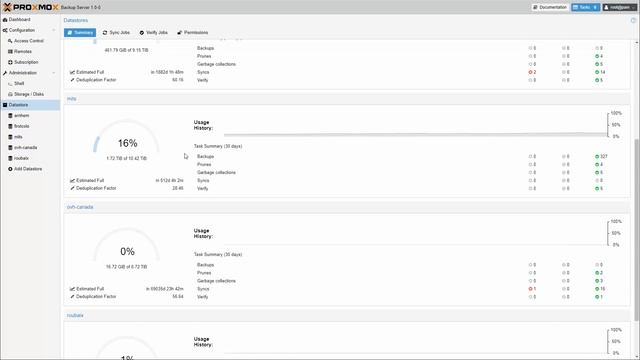
Task: Click 'Task Summary (30 days)' in the mils panel
Action: tap(218, 146)
